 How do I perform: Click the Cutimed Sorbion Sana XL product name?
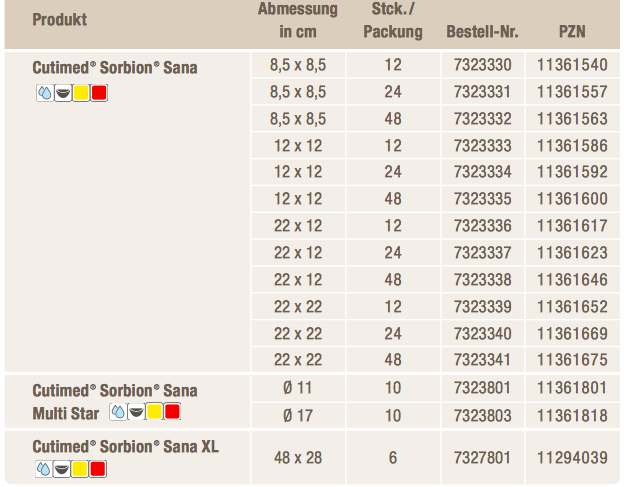(x=125, y=446)
